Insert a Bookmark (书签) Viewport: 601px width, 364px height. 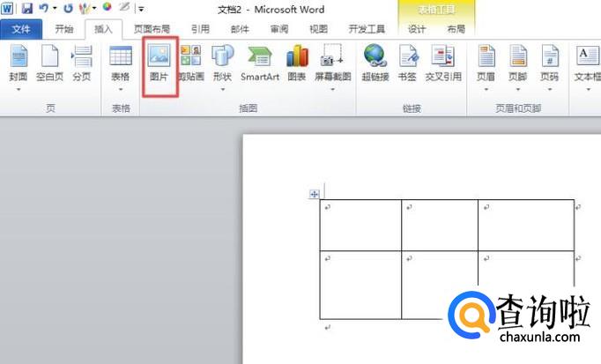pos(407,63)
